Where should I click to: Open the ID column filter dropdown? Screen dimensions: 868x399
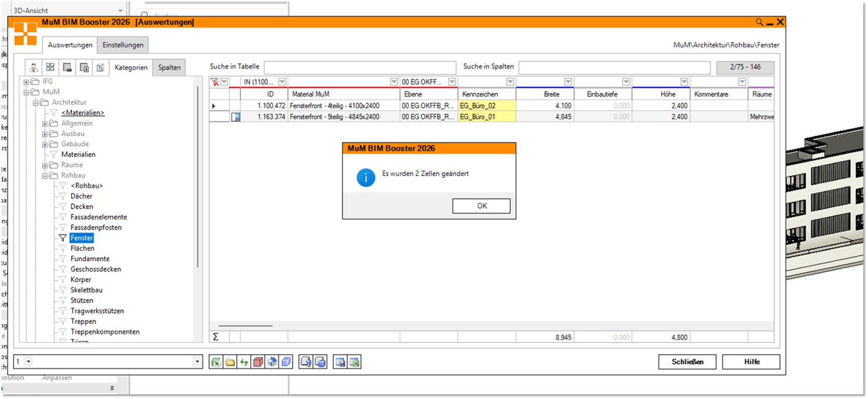tap(282, 82)
